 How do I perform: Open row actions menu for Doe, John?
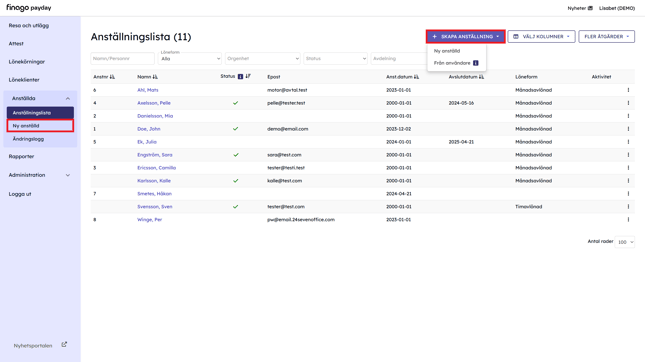pos(628,129)
